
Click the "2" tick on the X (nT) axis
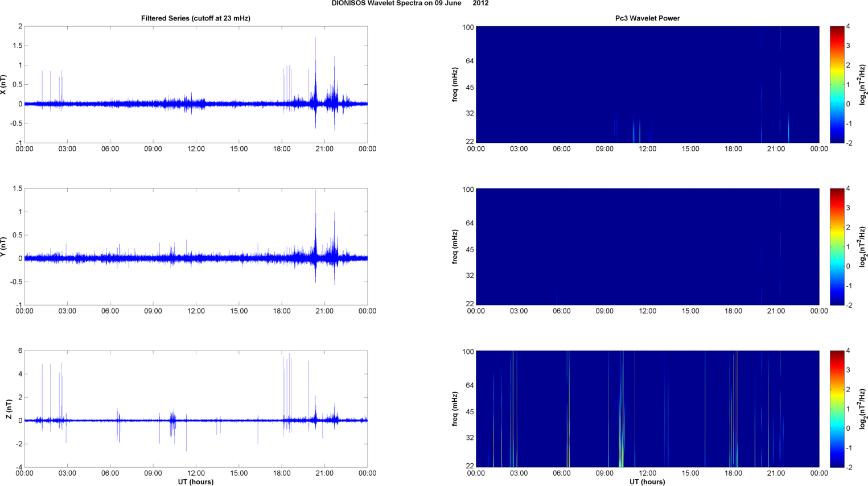point(20,27)
